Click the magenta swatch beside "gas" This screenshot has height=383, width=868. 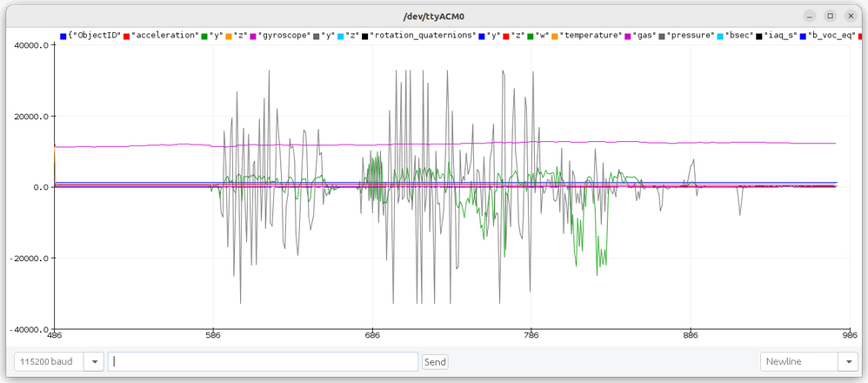628,36
